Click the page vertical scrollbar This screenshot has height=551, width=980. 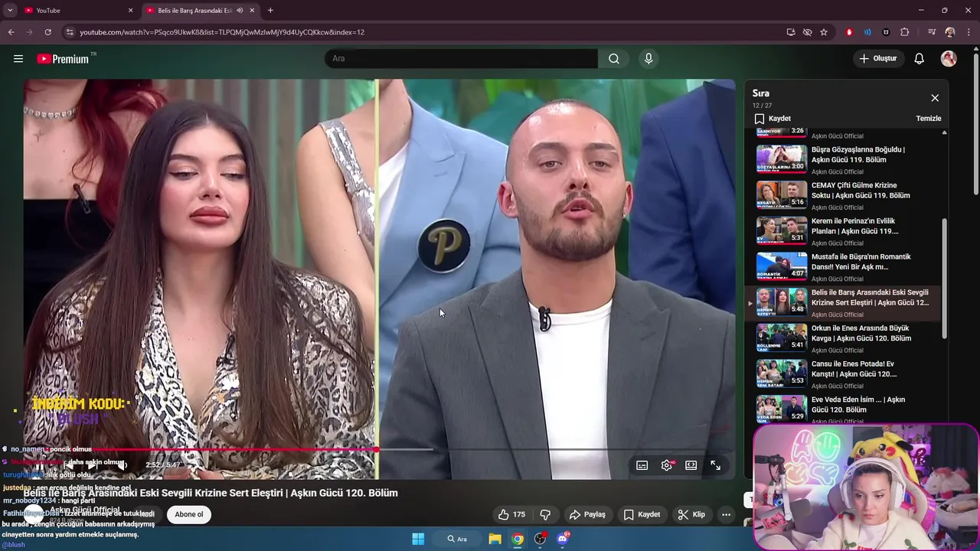975,122
